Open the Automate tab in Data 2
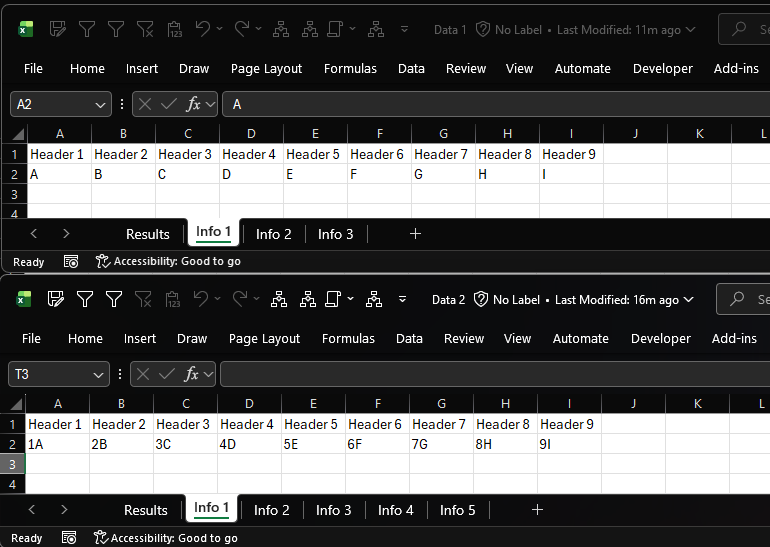The width and height of the screenshot is (770, 547). [580, 338]
